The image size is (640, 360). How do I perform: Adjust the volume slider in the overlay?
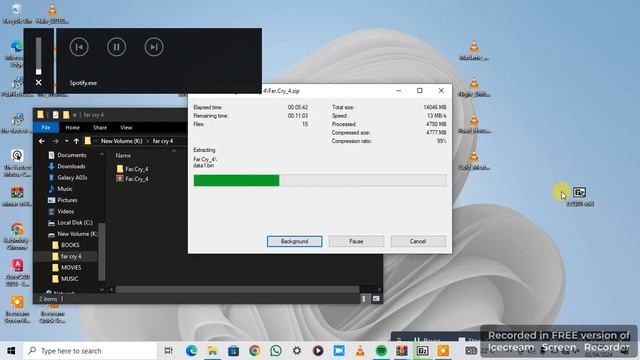(x=38, y=56)
